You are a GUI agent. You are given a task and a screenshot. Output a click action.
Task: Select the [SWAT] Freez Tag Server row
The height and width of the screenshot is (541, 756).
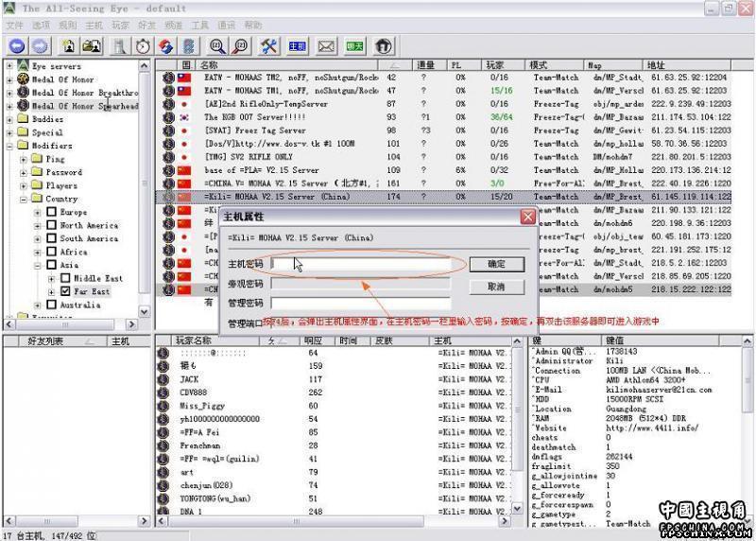click(443, 131)
